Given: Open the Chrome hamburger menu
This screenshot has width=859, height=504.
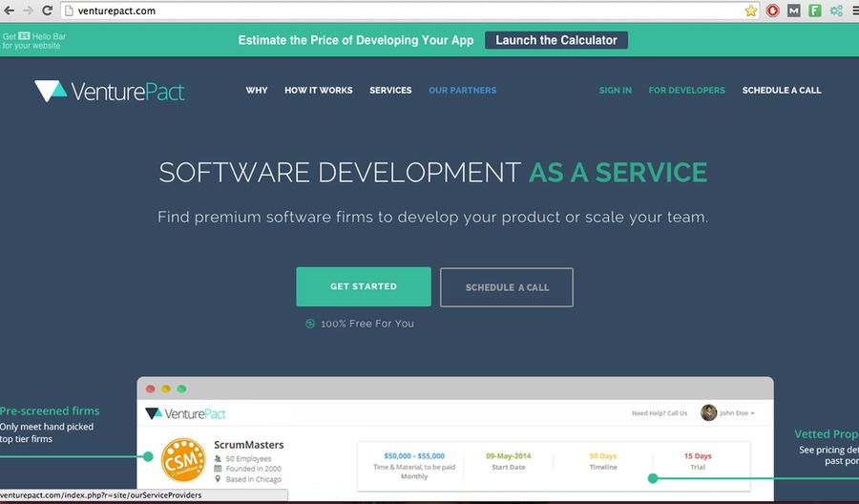Looking at the screenshot, I should coord(855,10).
